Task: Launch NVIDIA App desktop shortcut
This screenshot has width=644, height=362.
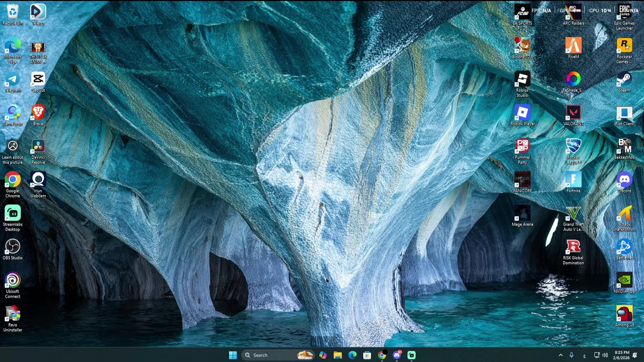Action: [624, 283]
